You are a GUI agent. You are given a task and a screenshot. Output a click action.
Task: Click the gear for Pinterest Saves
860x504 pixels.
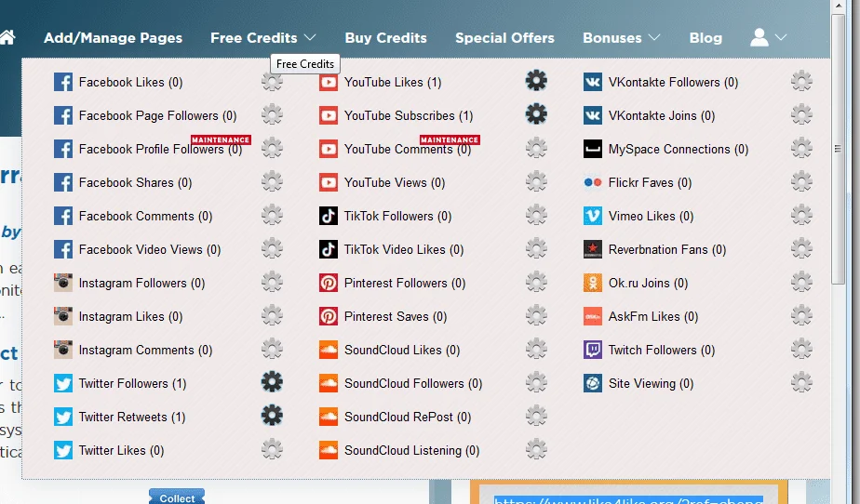pyautogui.click(x=536, y=315)
